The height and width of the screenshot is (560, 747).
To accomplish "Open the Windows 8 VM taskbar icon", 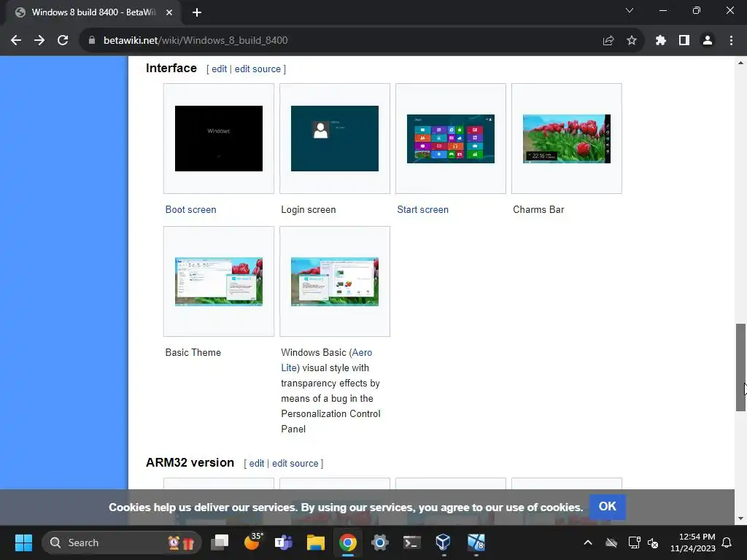I will (476, 542).
